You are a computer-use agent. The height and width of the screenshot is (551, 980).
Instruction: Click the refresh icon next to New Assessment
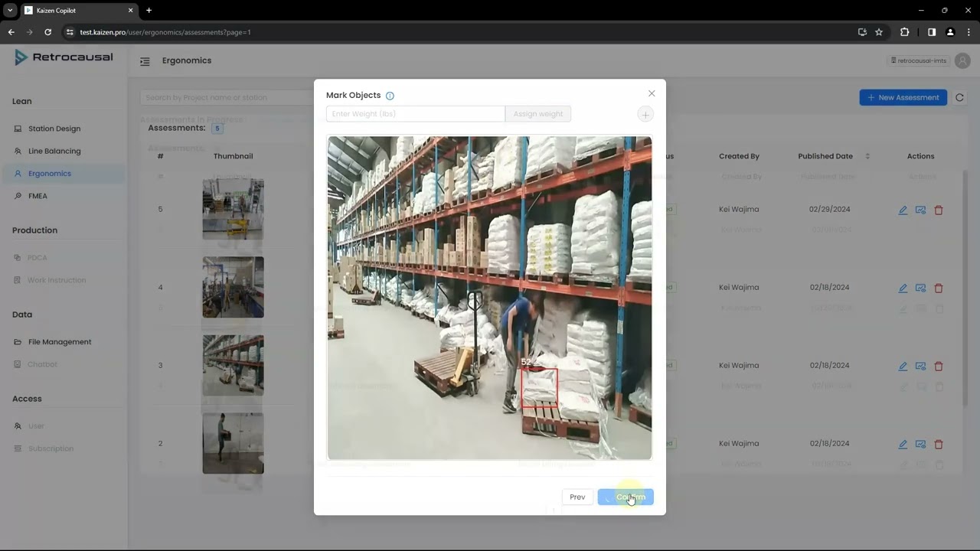tap(959, 98)
